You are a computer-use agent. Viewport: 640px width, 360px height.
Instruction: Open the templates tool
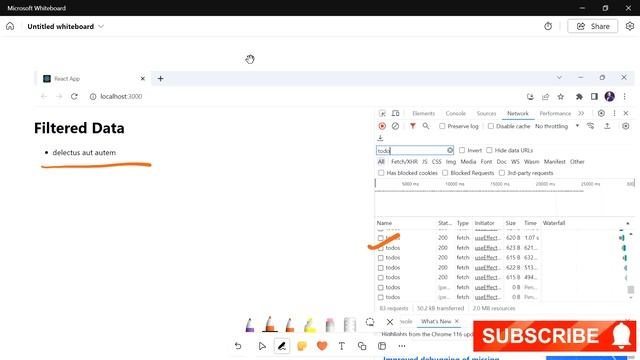382,346
